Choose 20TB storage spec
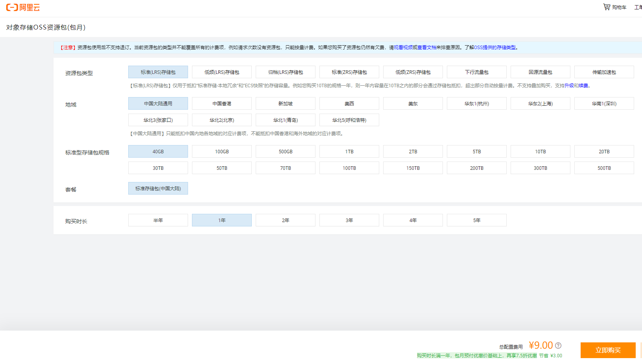The image size is (642, 364). 604,151
